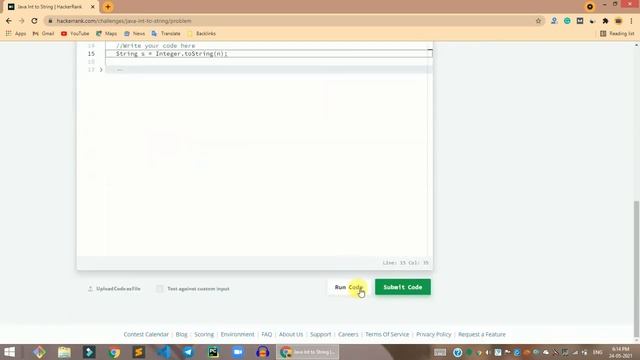Open the Scoring footer link

click(x=204, y=334)
